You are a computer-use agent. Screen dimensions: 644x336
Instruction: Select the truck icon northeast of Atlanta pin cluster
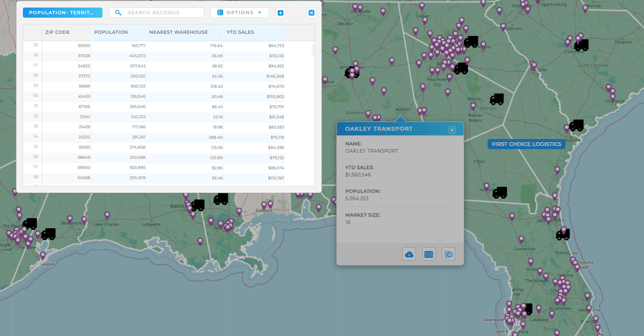471,42
